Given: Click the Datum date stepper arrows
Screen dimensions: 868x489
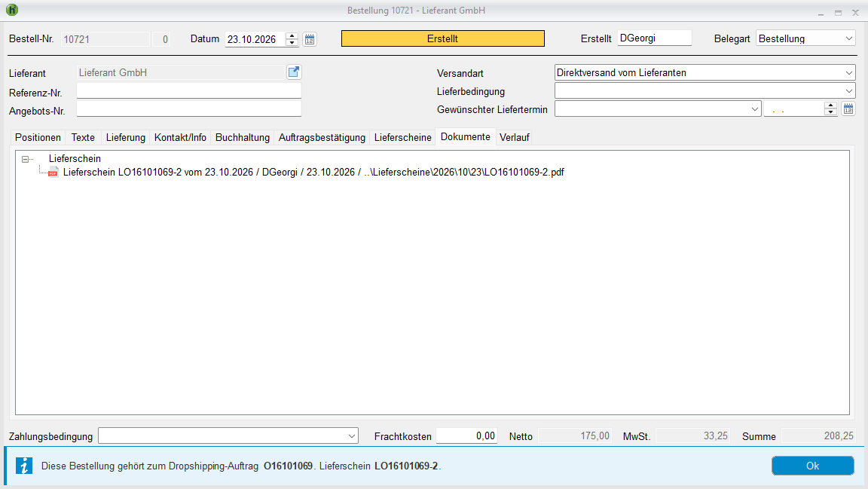Looking at the screenshot, I should point(292,38).
